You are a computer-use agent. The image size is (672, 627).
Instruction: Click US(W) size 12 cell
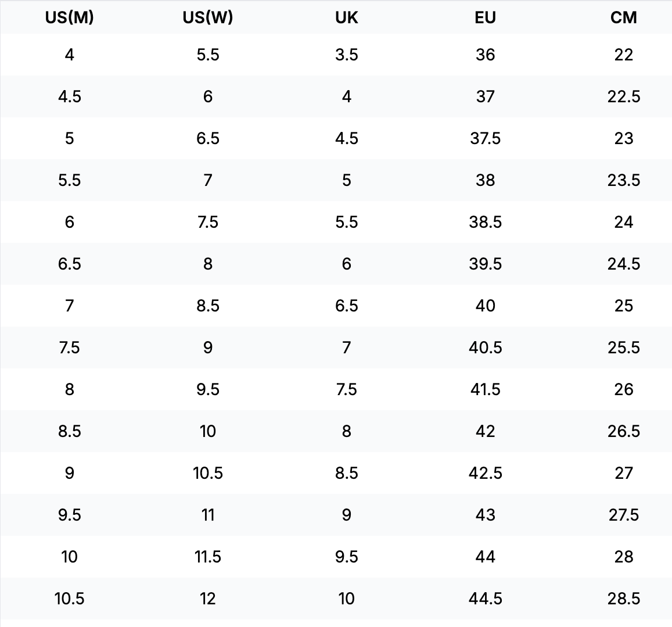(x=208, y=599)
